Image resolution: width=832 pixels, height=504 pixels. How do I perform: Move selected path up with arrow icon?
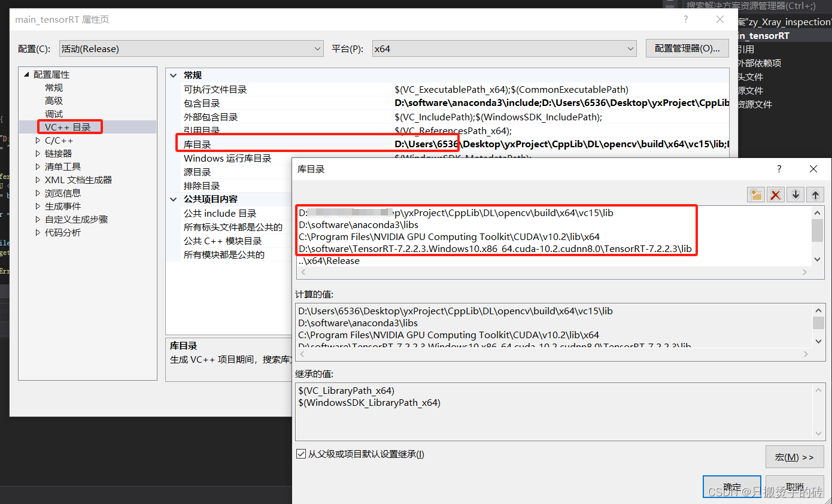coord(815,195)
